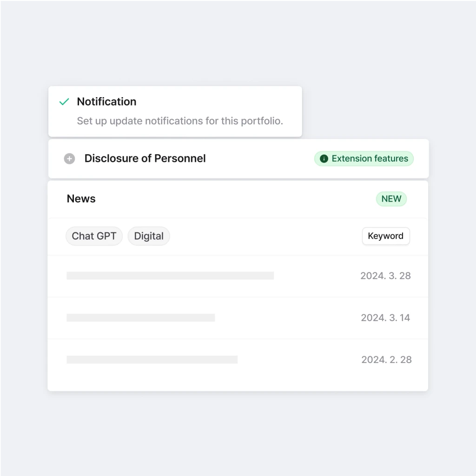Image resolution: width=476 pixels, height=476 pixels.
Task: Click the Notification card title
Action: (x=106, y=102)
